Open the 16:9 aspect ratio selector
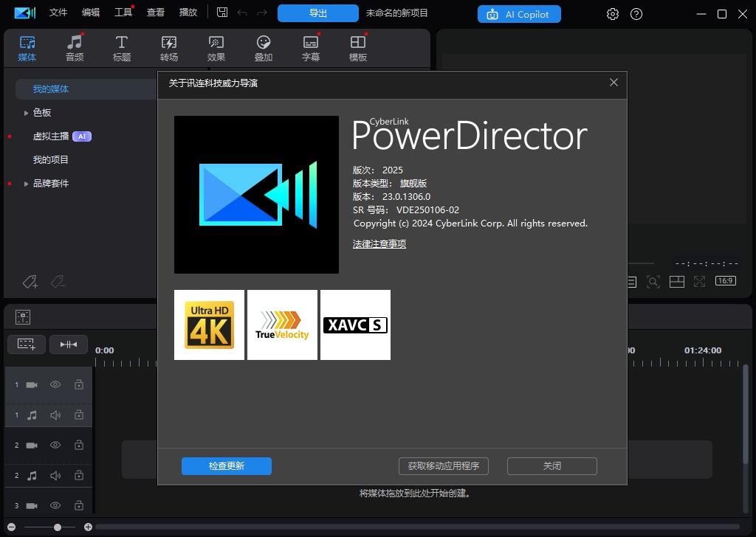Viewport: 756px width, 537px height. [x=725, y=281]
